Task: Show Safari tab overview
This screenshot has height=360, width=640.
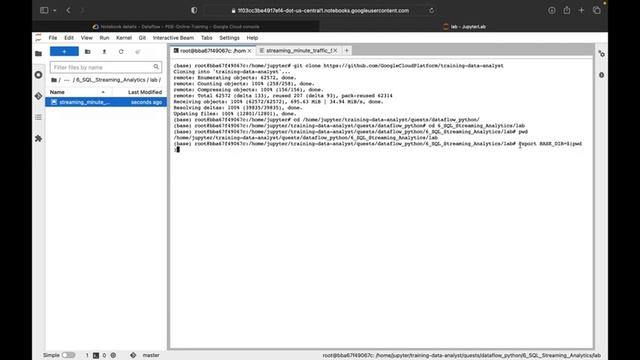Action: point(597,10)
